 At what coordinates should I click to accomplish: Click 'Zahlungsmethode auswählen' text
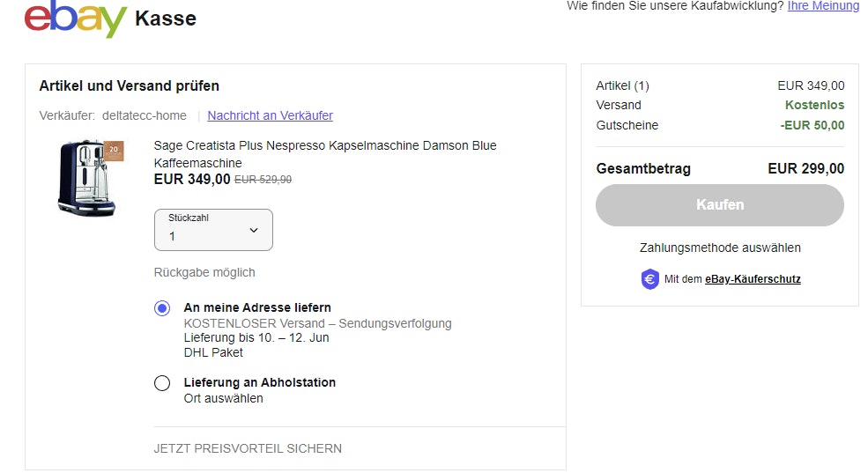pos(720,248)
